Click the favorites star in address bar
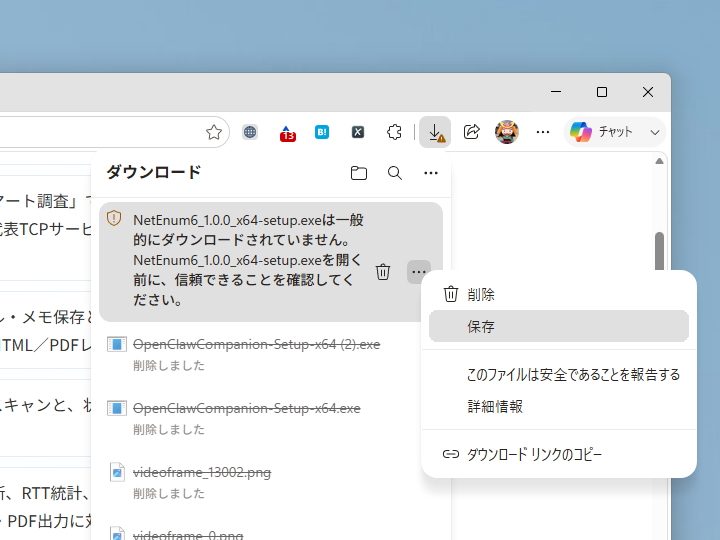This screenshot has width=720, height=540. tap(214, 132)
